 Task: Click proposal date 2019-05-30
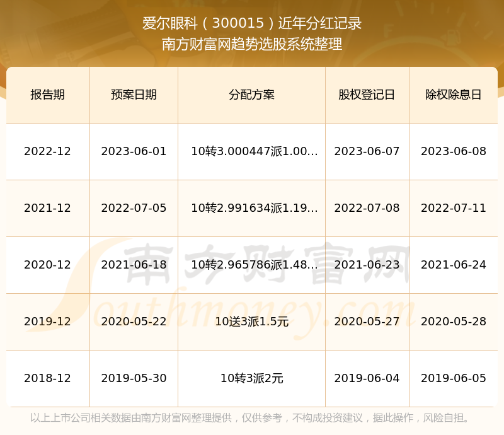pos(134,378)
